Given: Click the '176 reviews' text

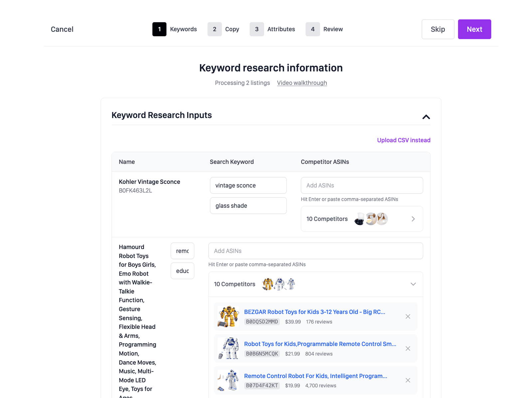Looking at the screenshot, I should point(319,322).
